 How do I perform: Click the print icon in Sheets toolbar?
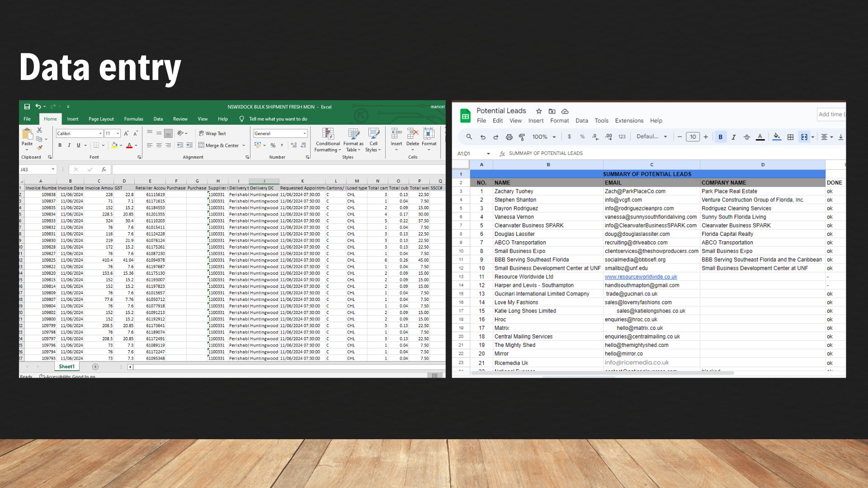509,137
